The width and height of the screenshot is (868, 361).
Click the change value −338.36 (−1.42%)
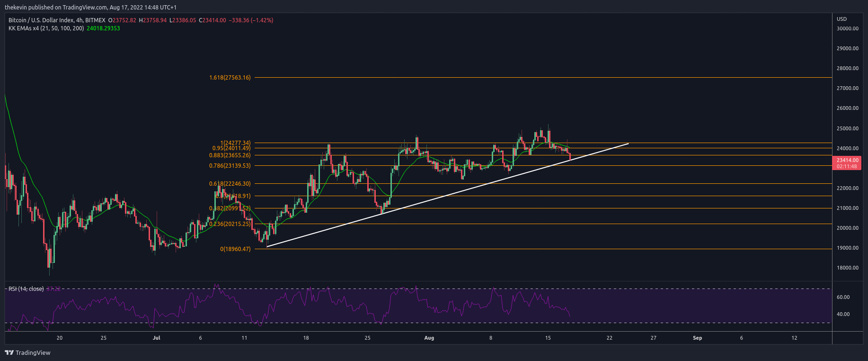[x=251, y=20]
